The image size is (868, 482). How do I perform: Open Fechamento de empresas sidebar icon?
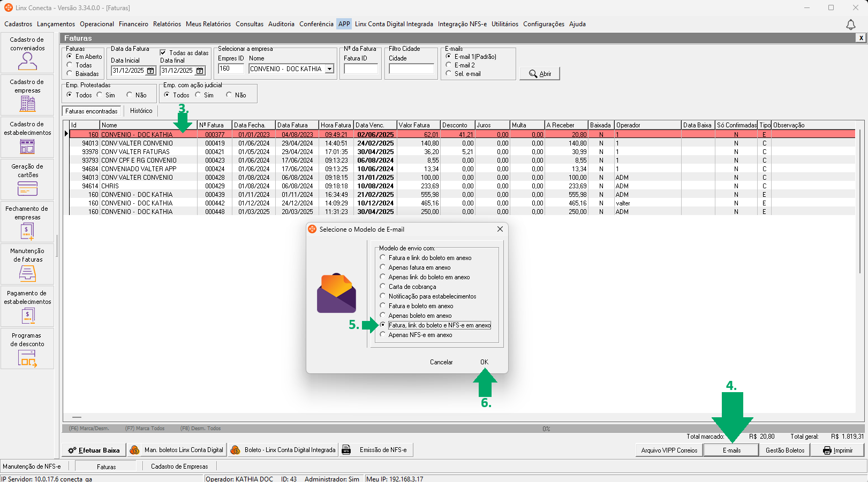(27, 231)
